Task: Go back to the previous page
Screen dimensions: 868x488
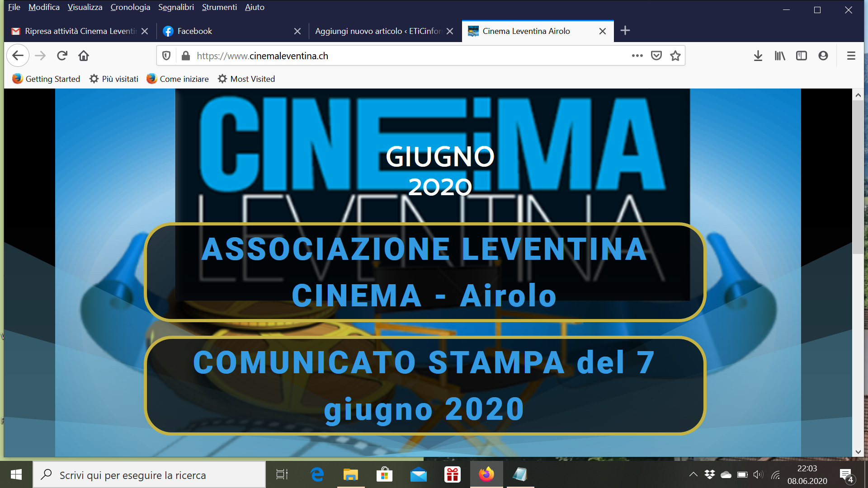Action: pos(18,56)
